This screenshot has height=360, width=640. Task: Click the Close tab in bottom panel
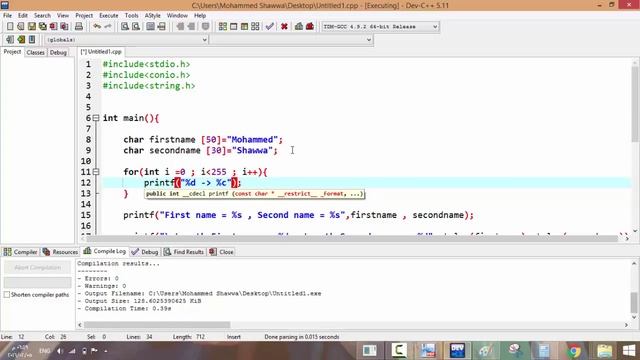pos(221,252)
